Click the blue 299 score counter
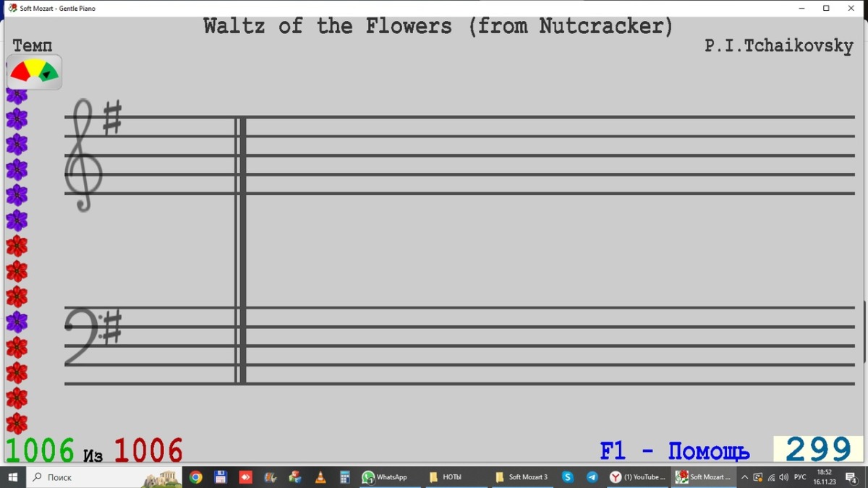 click(x=818, y=449)
